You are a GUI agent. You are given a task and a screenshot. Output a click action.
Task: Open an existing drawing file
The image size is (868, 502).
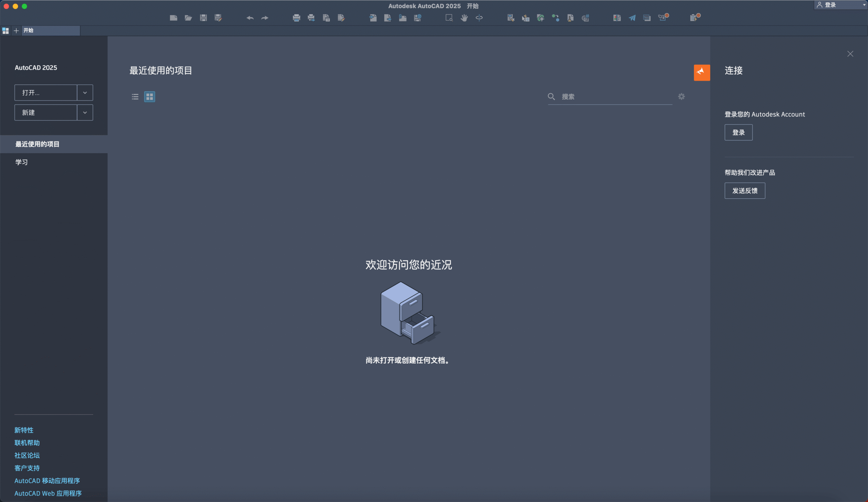189,18
